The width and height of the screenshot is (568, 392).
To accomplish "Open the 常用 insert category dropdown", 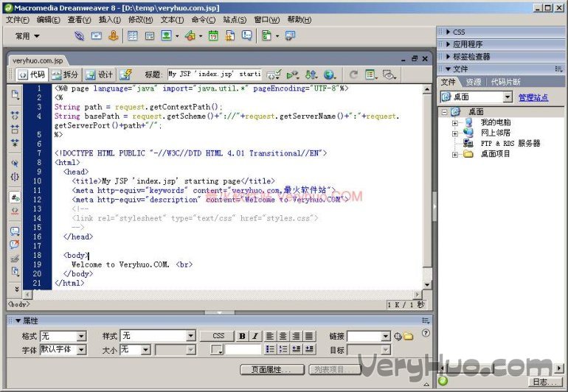I will (x=27, y=36).
